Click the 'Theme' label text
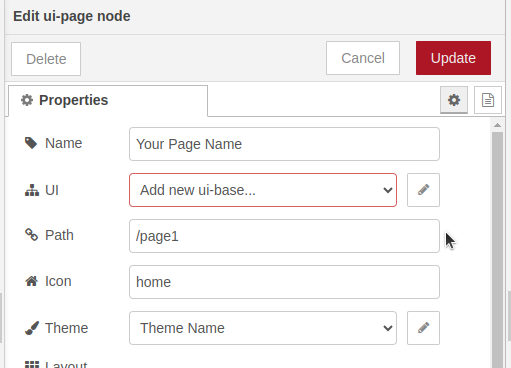Viewport: 511px width, 368px height. pos(67,328)
